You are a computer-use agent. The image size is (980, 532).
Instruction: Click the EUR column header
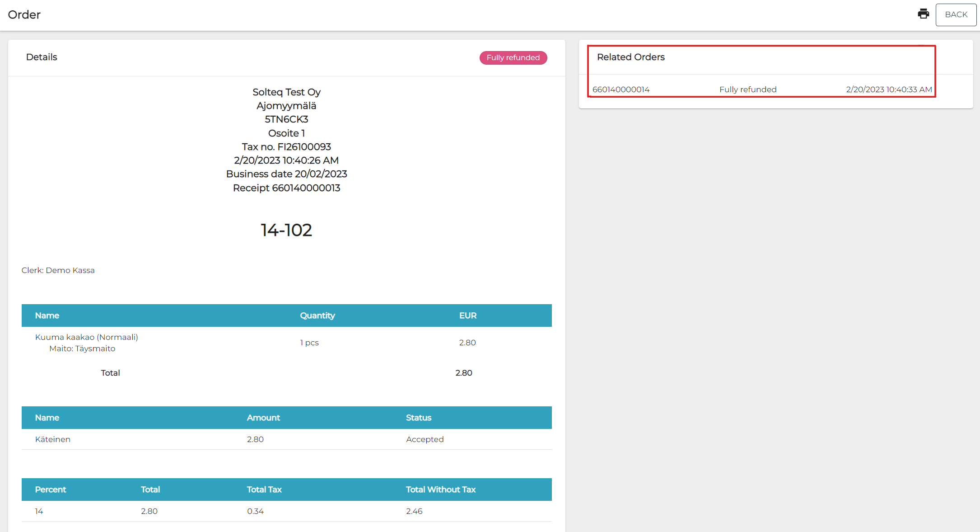point(467,315)
